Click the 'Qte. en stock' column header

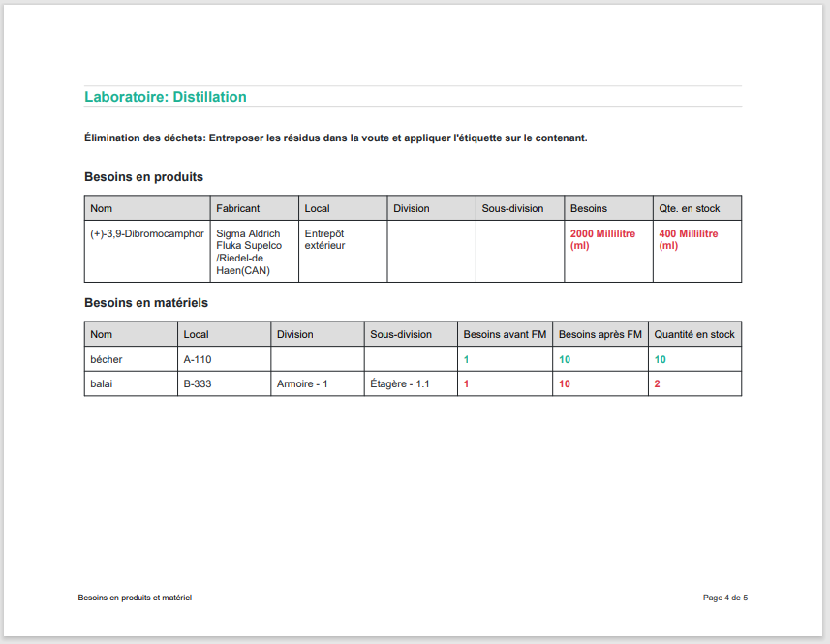697,208
